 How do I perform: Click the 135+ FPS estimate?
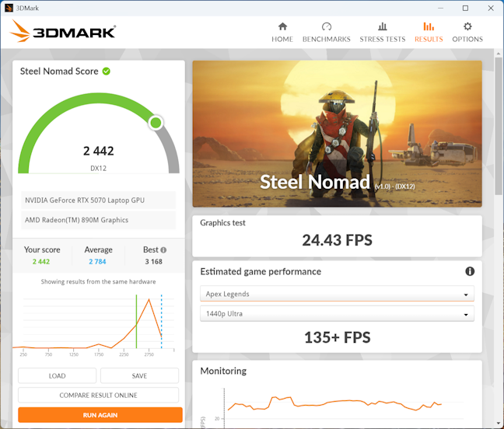pyautogui.click(x=338, y=337)
